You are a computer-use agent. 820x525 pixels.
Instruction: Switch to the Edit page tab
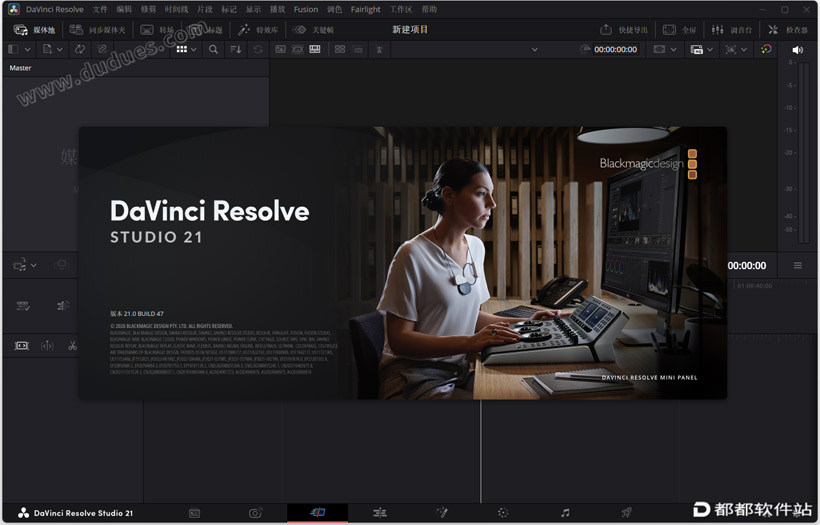380,513
